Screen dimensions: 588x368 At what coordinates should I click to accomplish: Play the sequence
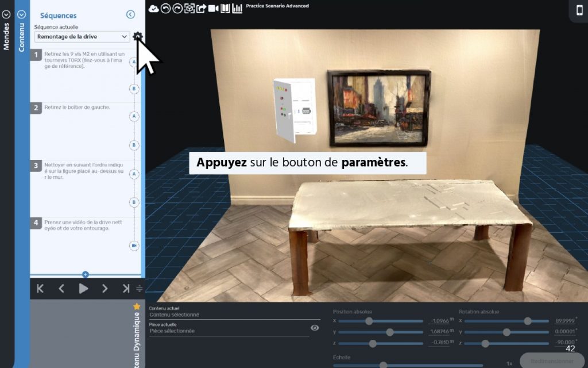[x=83, y=289]
